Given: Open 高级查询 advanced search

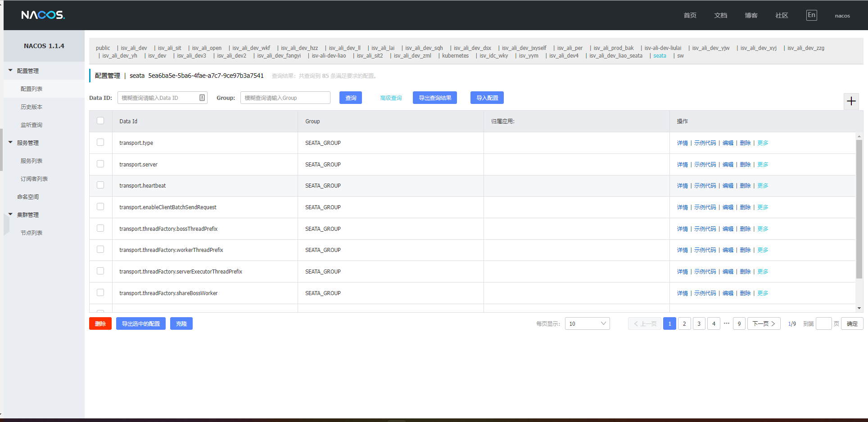Looking at the screenshot, I should coord(391,98).
